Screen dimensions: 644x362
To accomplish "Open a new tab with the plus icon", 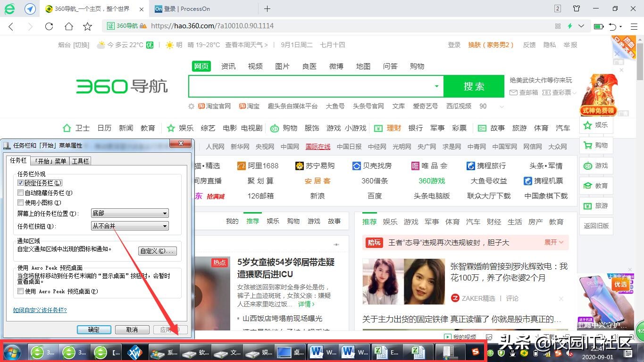I will pos(267,8).
